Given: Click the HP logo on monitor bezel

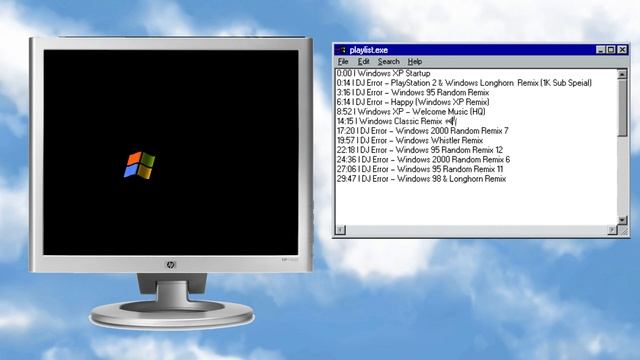Looking at the screenshot, I should coord(171,264).
